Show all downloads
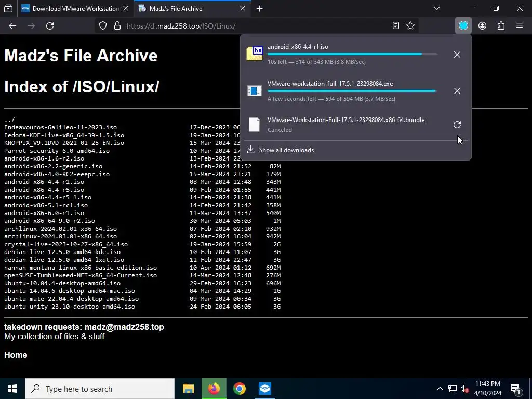The height and width of the screenshot is (399, 532). click(x=286, y=150)
